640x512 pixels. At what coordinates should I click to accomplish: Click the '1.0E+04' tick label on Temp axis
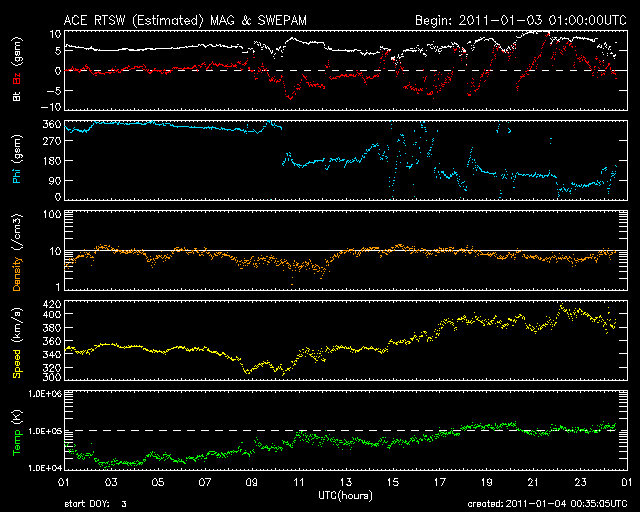pyautogui.click(x=45, y=468)
